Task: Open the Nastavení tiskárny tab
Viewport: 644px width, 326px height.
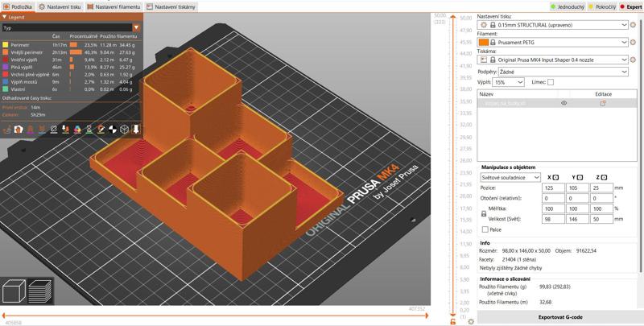Action: click(171, 6)
